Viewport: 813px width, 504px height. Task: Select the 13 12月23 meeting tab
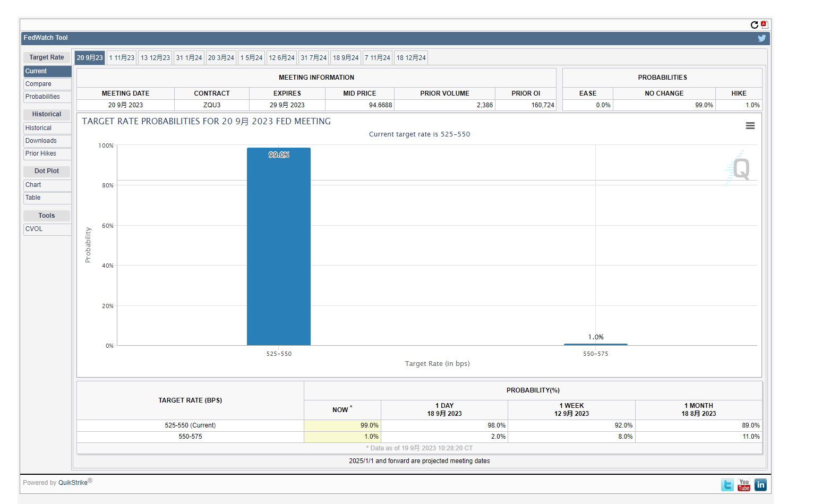coord(155,58)
